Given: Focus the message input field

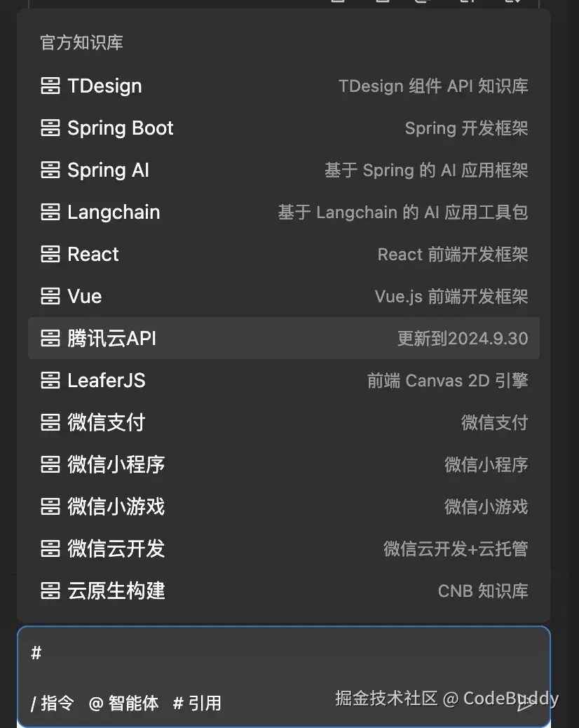Looking at the screenshot, I should click(x=280, y=654).
